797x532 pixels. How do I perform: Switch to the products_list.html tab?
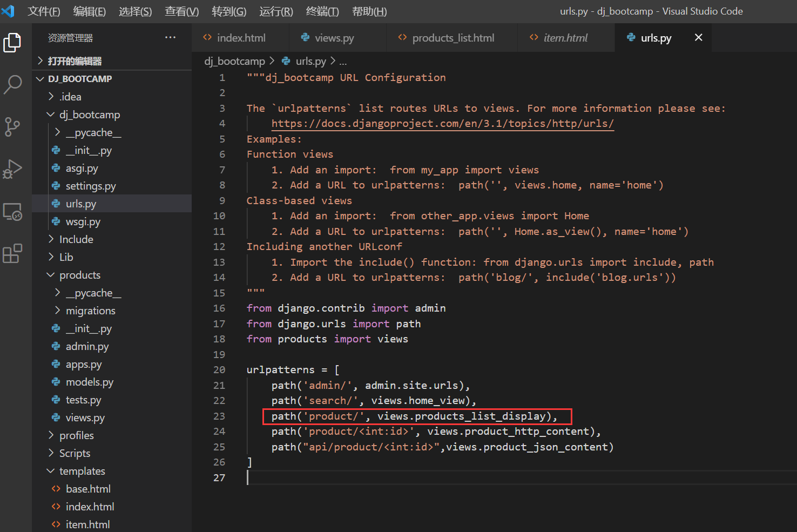454,37
